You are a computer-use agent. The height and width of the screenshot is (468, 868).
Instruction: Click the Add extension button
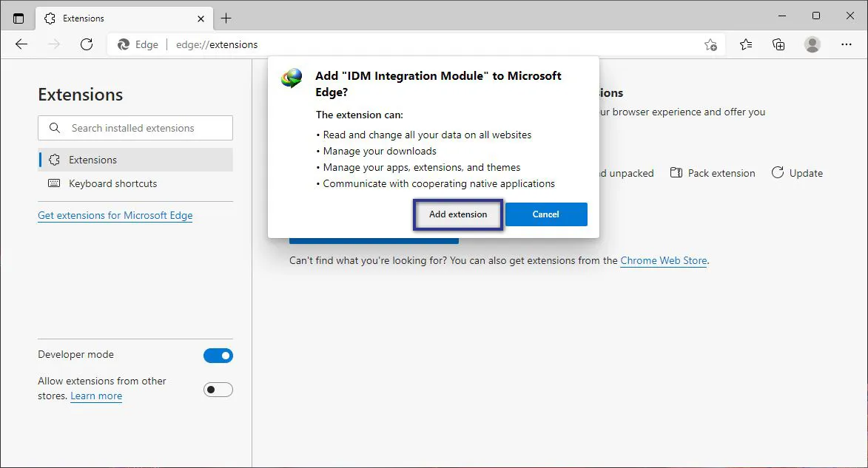click(457, 214)
